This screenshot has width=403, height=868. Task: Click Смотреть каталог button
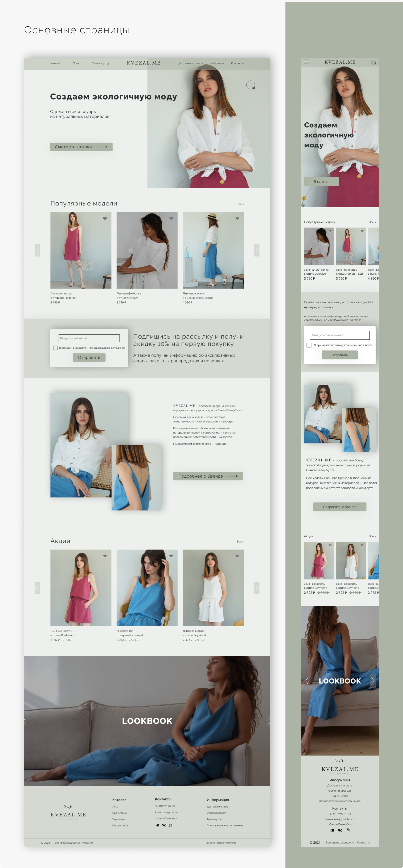point(81,147)
